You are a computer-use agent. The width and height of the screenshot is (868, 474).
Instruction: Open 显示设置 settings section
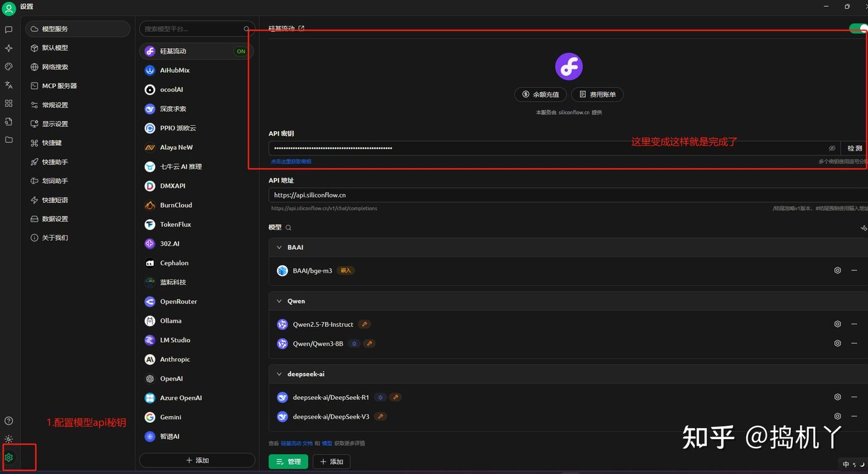coord(78,123)
